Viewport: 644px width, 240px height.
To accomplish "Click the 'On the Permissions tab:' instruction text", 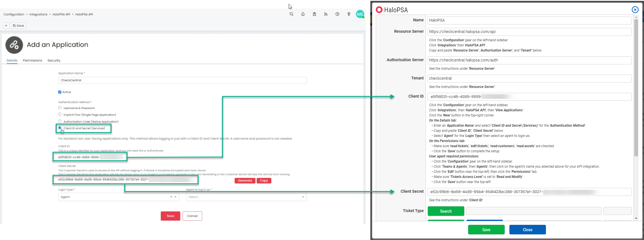I will tap(447, 141).
